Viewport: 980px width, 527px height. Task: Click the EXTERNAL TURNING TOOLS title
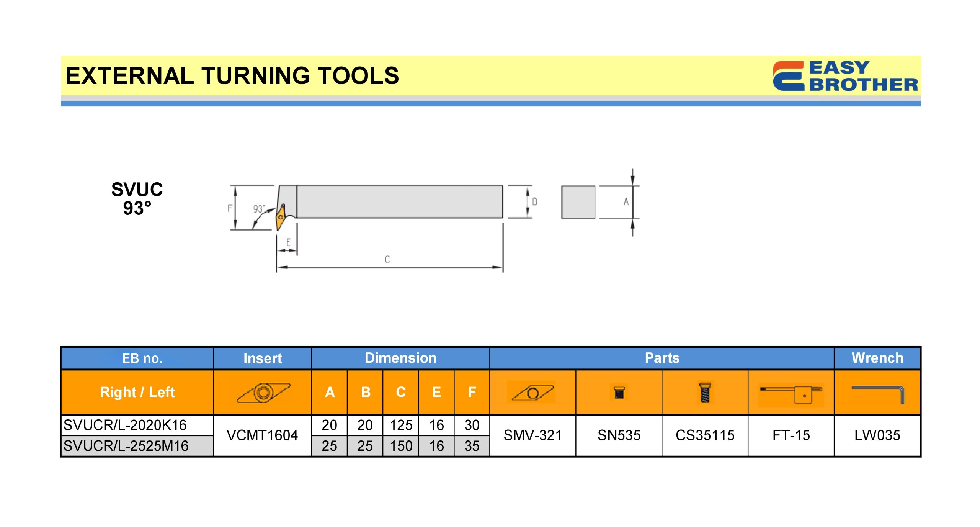(232, 75)
